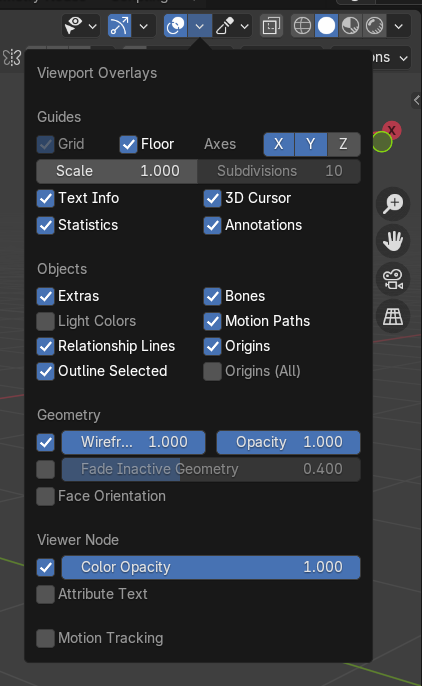Toggle perspective/orthographic grid icon
The height and width of the screenshot is (686, 422).
393,317
